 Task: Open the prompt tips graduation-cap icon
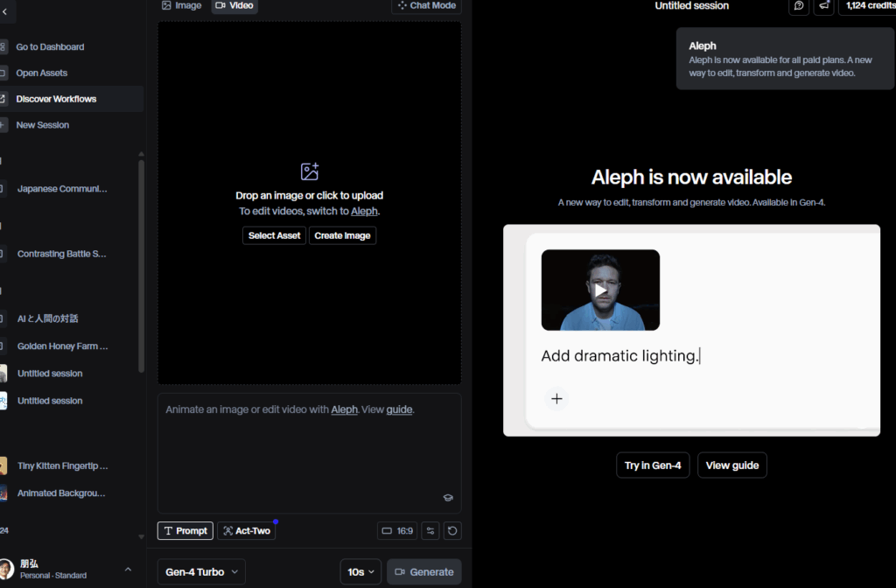click(x=448, y=498)
